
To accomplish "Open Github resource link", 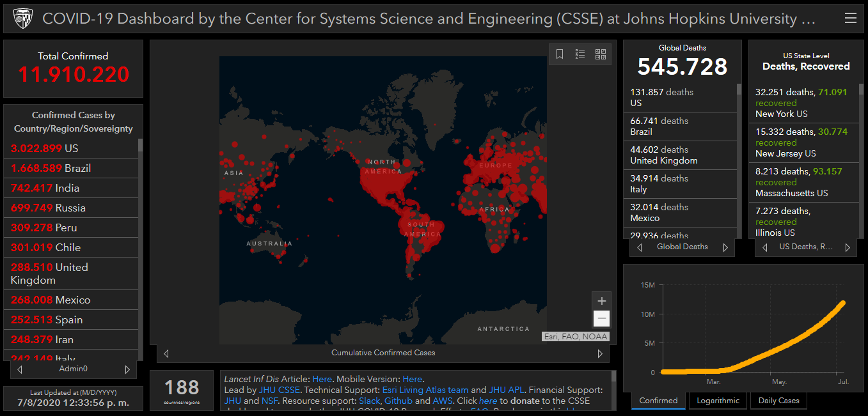I will coord(398,401).
